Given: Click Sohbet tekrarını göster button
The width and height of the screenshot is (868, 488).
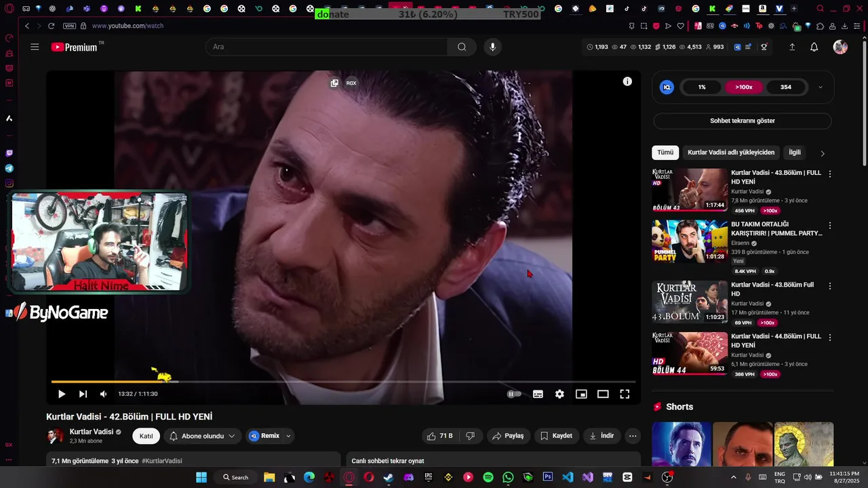Looking at the screenshot, I should (743, 121).
